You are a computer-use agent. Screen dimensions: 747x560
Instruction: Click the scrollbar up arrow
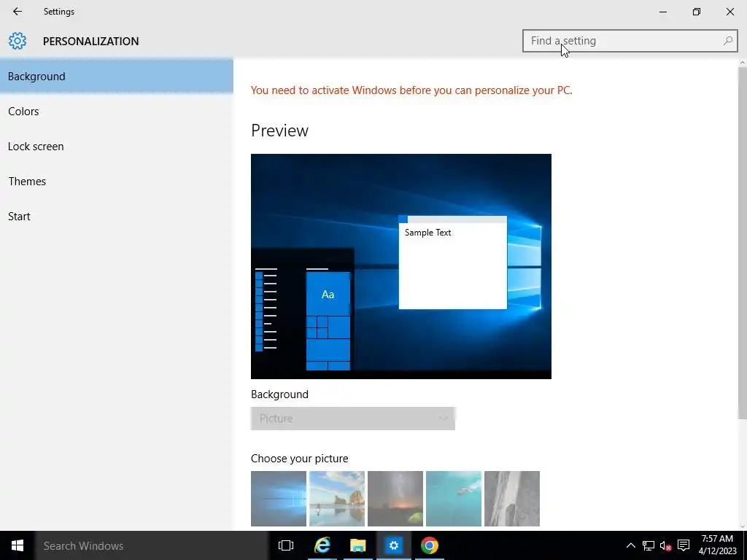[742, 63]
